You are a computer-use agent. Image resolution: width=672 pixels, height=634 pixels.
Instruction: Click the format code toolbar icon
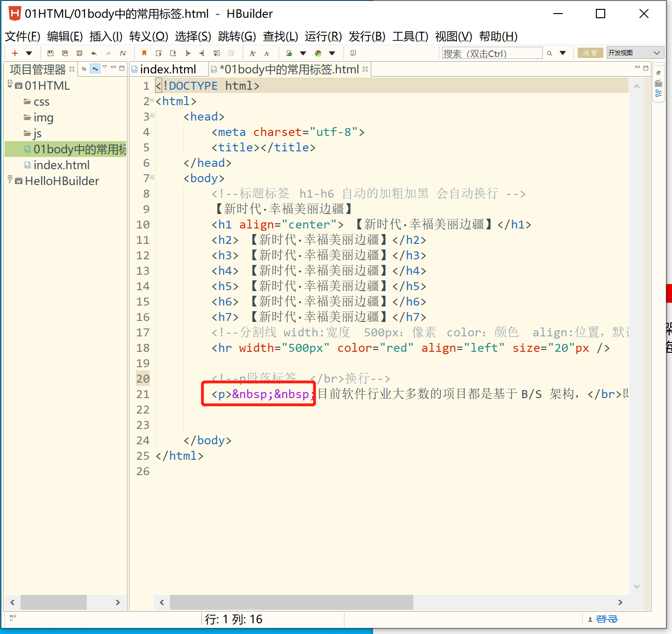point(123,53)
